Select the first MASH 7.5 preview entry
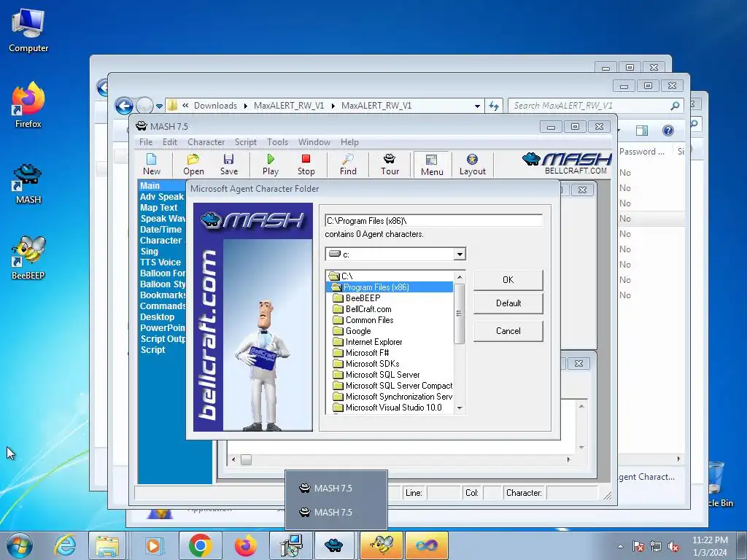Screen dimensions: 747x560 pyautogui.click(x=336, y=488)
